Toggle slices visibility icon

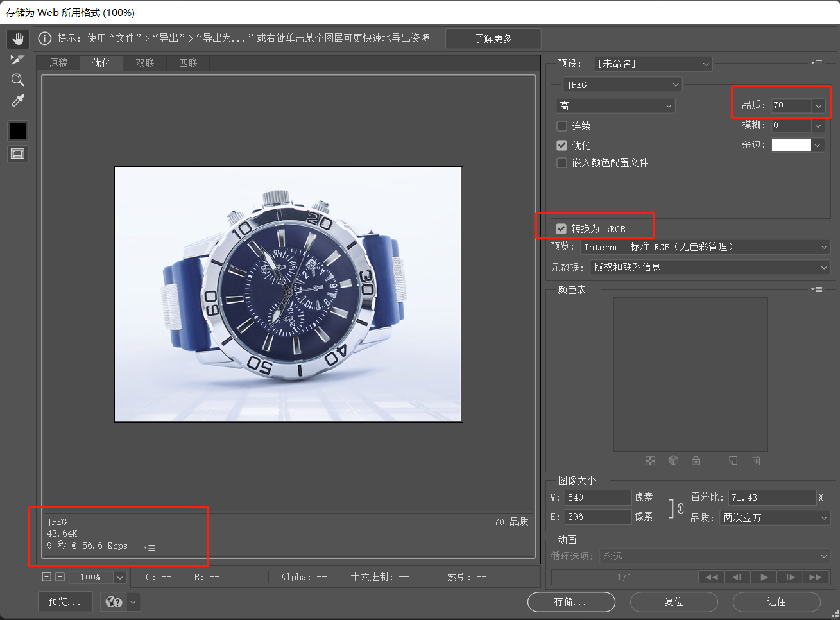click(x=18, y=153)
